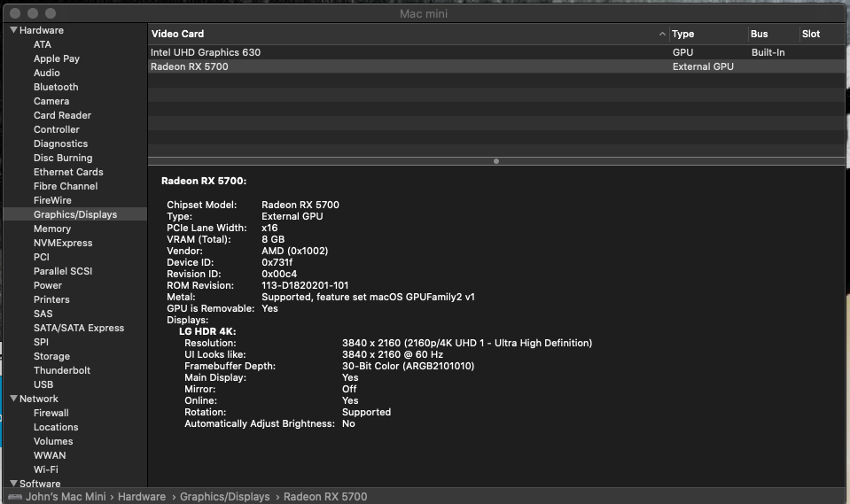850x504 pixels.
Task: Select SPI in the sidebar
Action: [41, 342]
